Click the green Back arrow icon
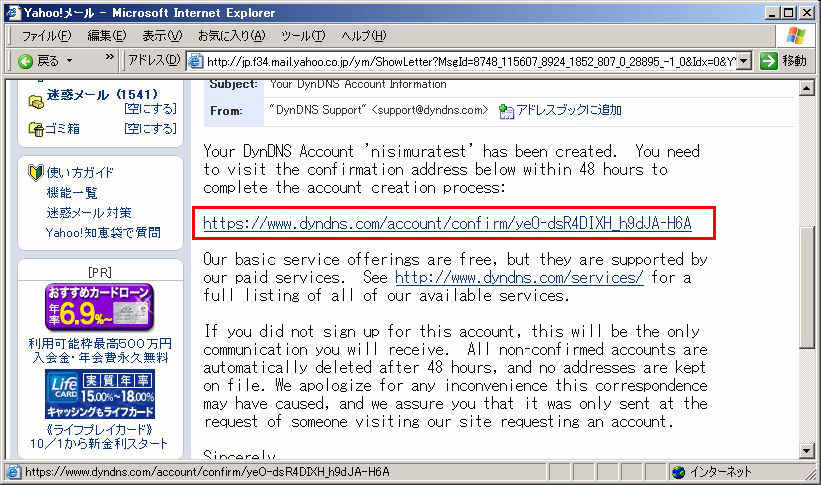This screenshot has height=485, width=821. 25,61
